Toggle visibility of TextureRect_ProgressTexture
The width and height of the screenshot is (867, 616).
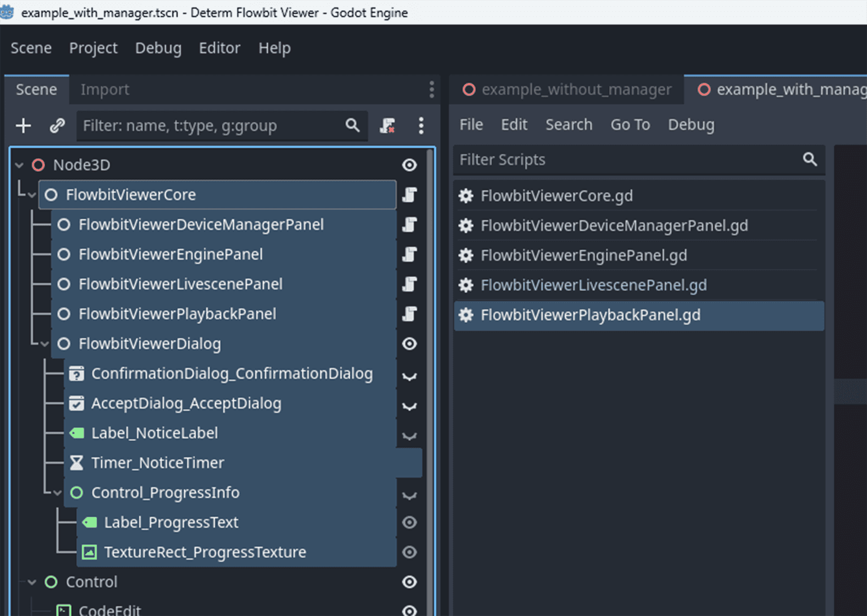coord(410,552)
